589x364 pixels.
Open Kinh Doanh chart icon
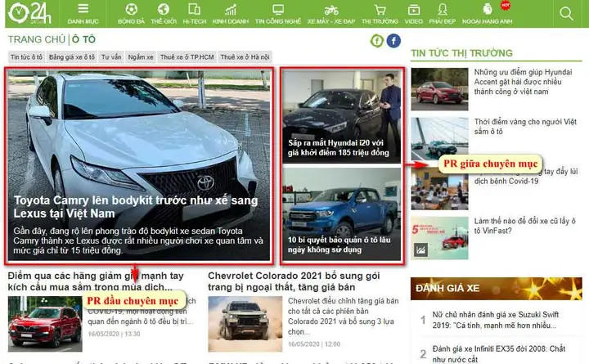(230, 9)
